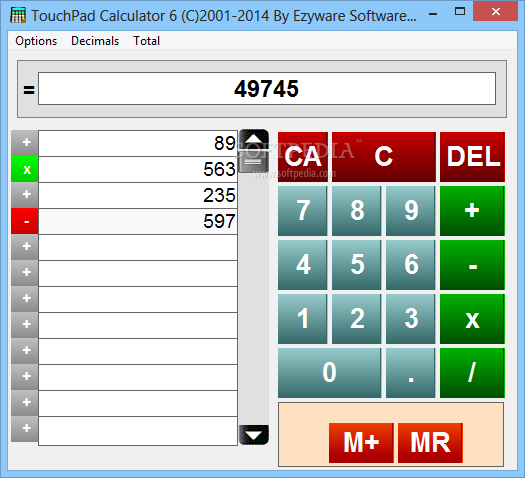Image resolution: width=525 pixels, height=478 pixels.
Task: Select the tape row containing 89
Action: [138, 143]
